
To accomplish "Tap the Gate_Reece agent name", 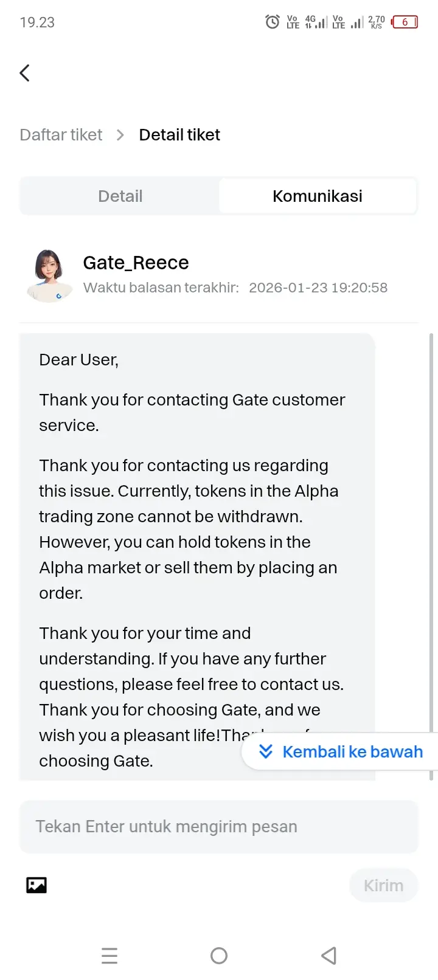I will (136, 263).
